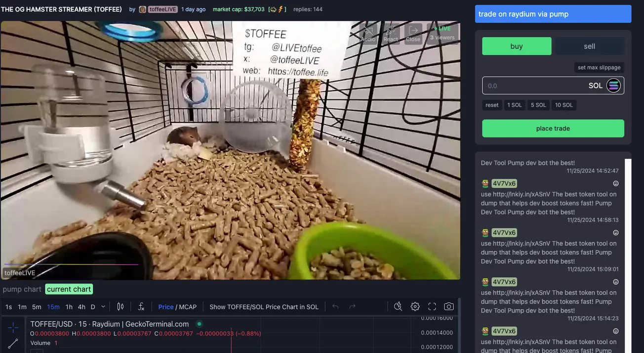Switch trade mode to sell

click(589, 46)
